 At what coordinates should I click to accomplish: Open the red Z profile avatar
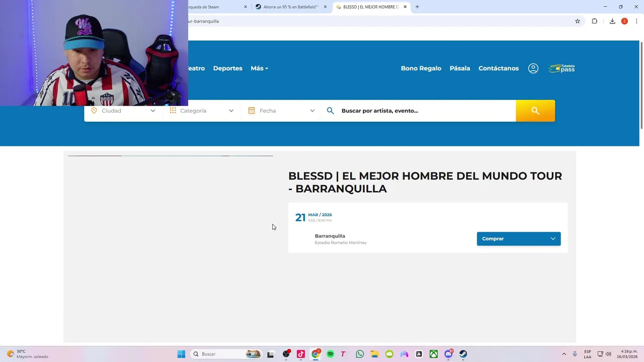point(624,21)
